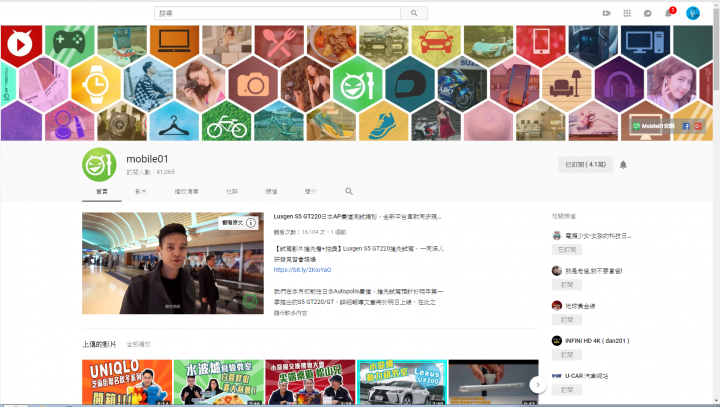The width and height of the screenshot is (720, 407).
Task: Switch to the 影片 (Videos) tab
Action: coord(141,192)
